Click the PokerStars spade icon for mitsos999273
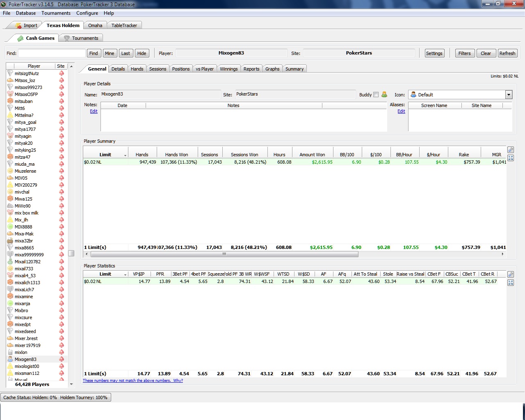Image resolution: width=525 pixels, height=420 pixels. [x=62, y=87]
